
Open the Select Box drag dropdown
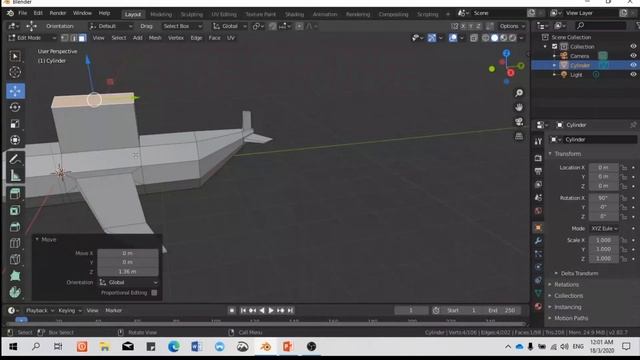coord(182,26)
